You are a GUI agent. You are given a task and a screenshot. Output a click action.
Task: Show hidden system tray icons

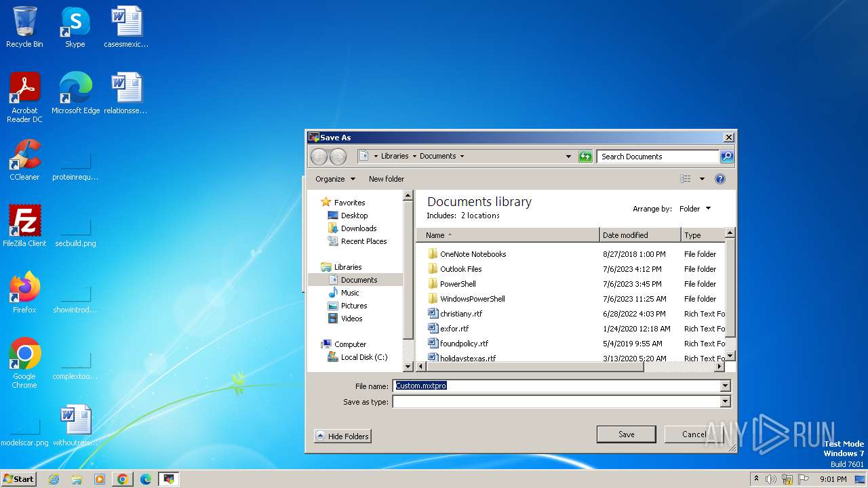pyautogui.click(x=756, y=479)
